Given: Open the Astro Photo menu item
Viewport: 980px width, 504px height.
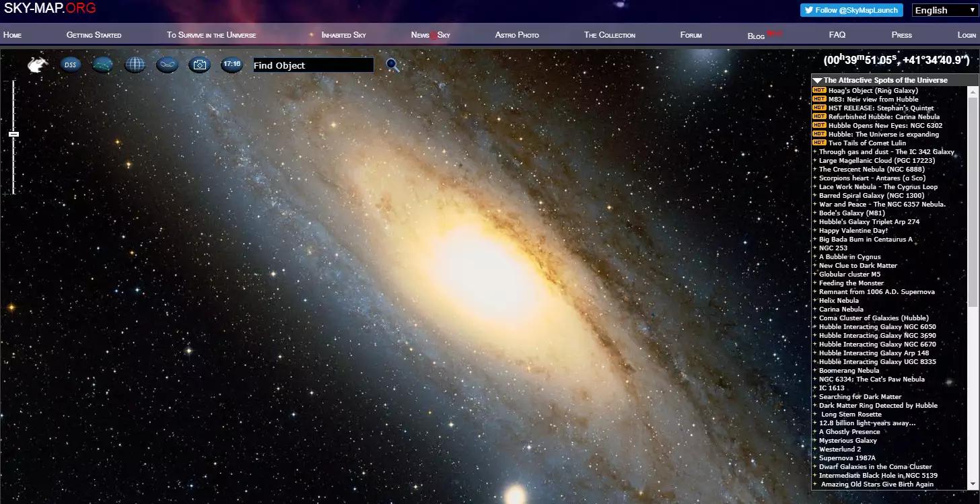Looking at the screenshot, I should [517, 35].
